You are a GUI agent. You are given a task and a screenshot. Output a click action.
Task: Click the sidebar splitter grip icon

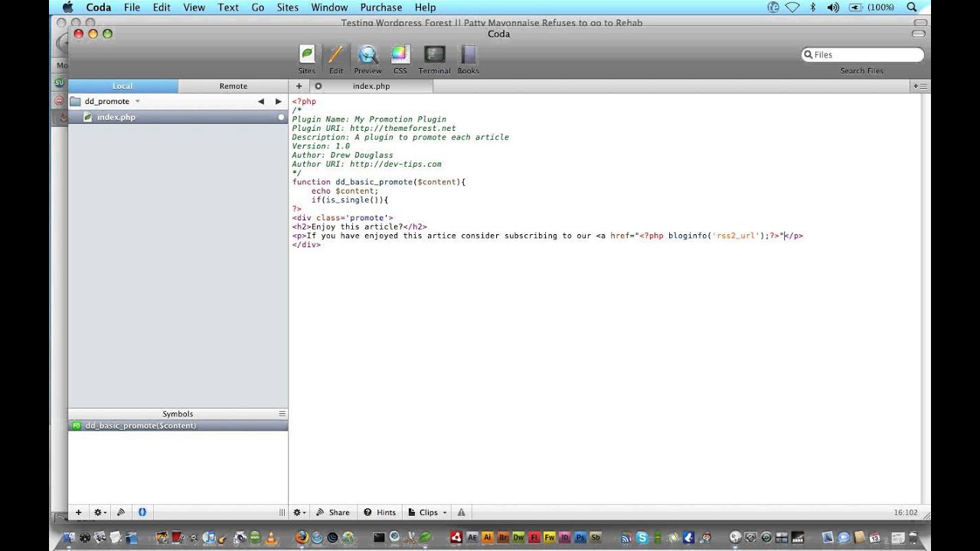coord(282,512)
